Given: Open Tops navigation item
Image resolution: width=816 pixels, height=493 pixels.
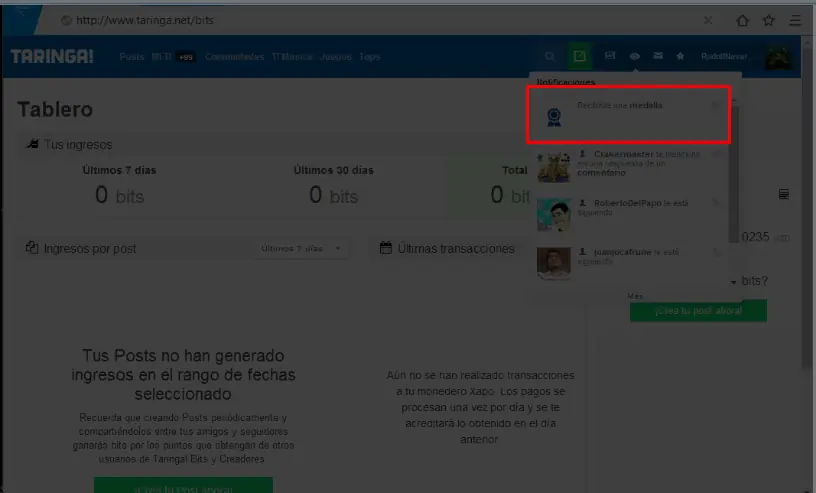Looking at the screenshot, I should pyautogui.click(x=369, y=57).
